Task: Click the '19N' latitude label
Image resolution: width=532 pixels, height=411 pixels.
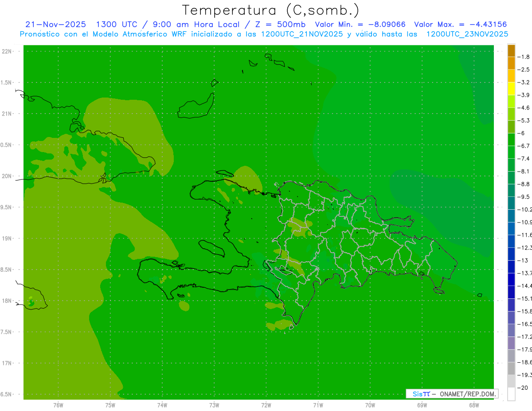Action: [8, 239]
